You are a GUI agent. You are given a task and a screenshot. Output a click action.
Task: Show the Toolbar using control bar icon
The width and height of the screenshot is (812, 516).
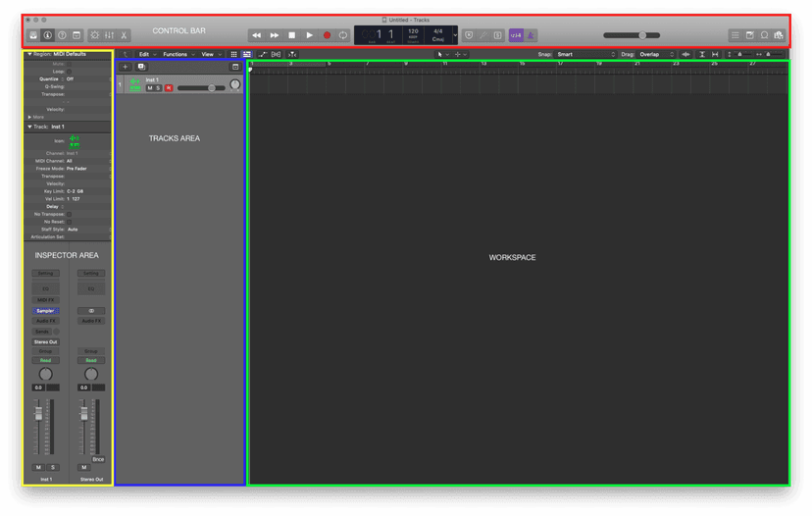(x=76, y=35)
